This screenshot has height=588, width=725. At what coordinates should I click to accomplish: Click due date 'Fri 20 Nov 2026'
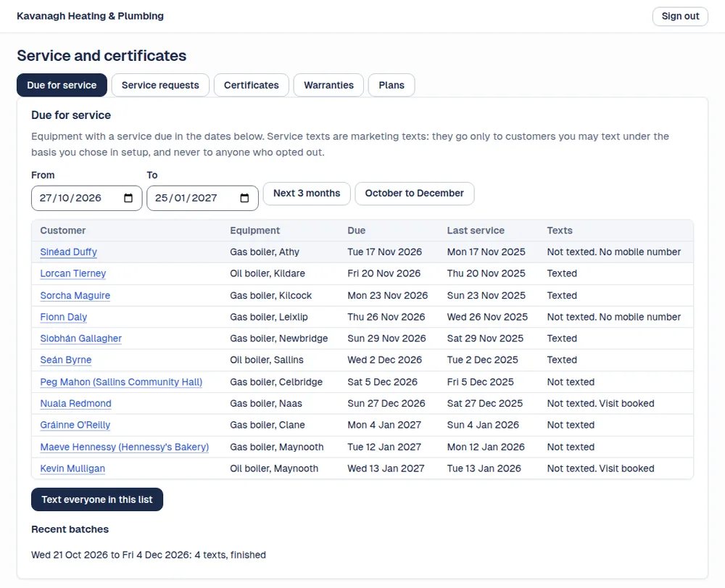coord(384,273)
